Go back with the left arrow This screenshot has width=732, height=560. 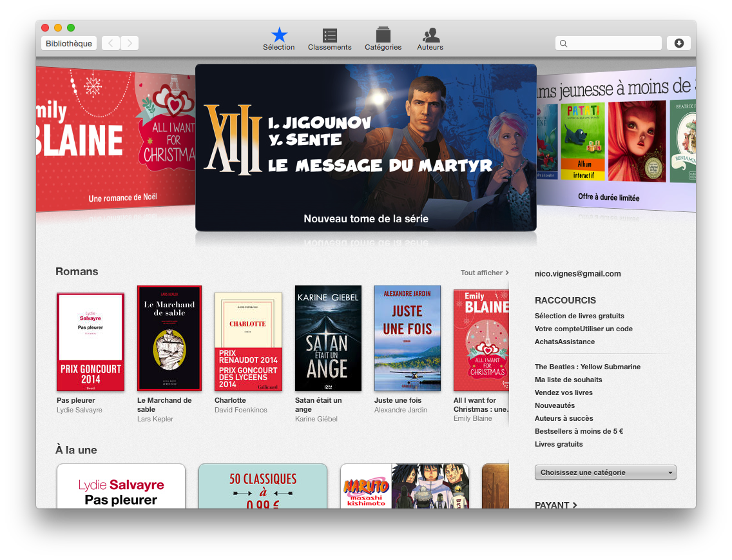(x=111, y=43)
